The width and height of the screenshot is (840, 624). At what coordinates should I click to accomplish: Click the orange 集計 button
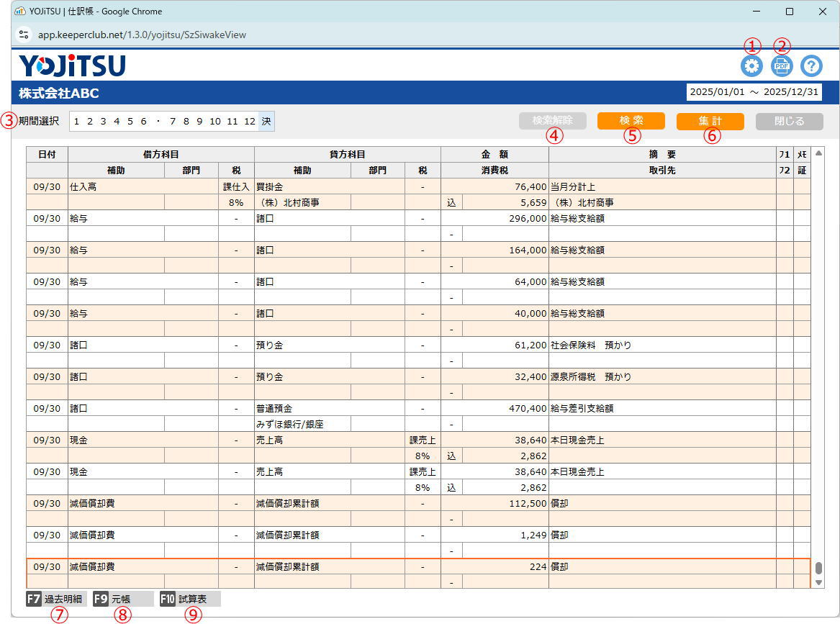(710, 121)
